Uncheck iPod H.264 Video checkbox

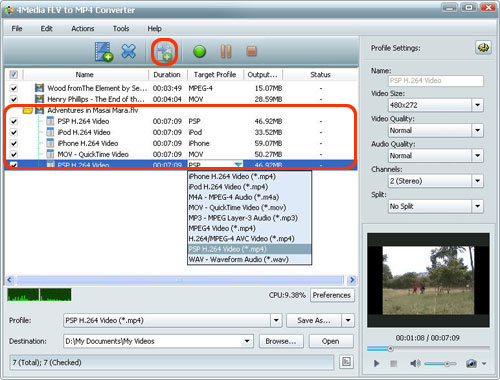tap(14, 132)
